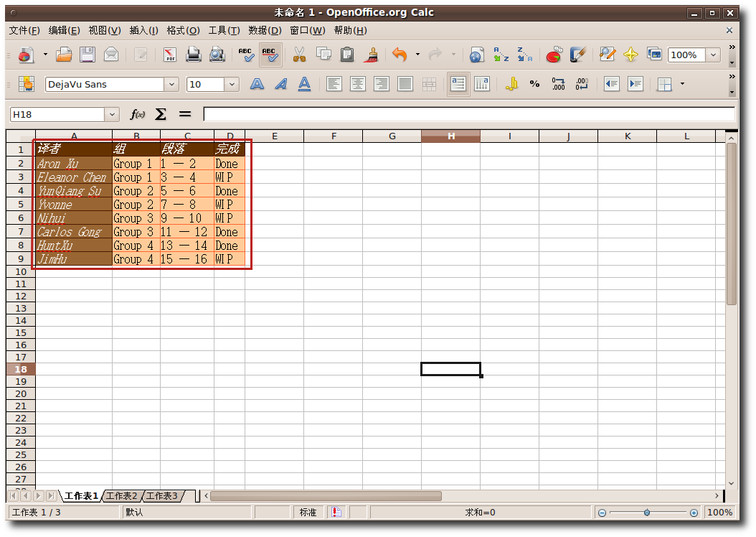Screen dimensions: 756x537
Task: Open the 数据 menu
Action: (x=265, y=30)
